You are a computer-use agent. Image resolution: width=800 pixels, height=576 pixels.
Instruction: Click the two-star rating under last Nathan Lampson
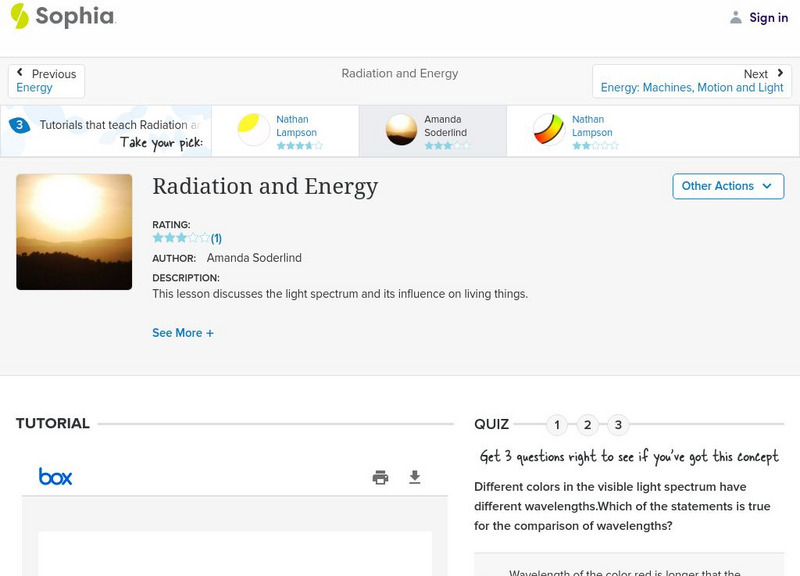tap(595, 146)
